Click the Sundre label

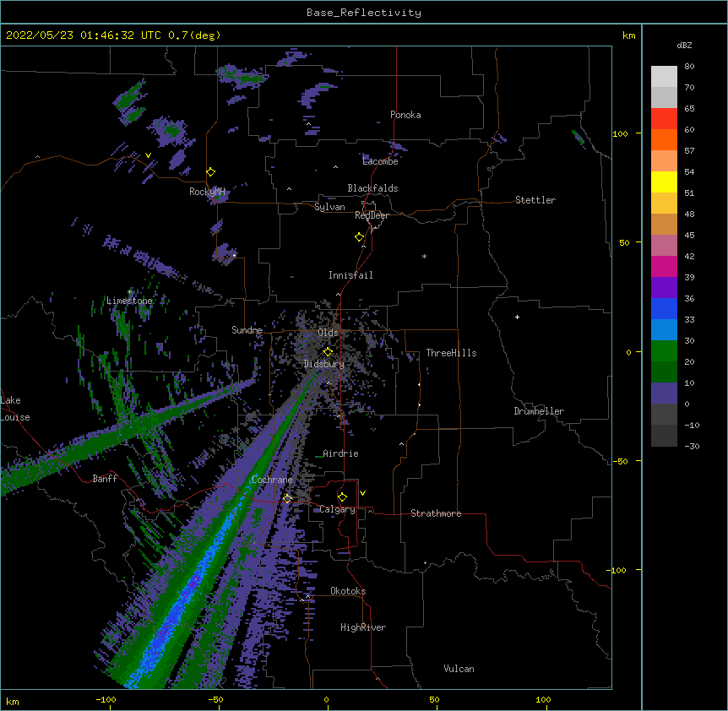click(x=247, y=330)
